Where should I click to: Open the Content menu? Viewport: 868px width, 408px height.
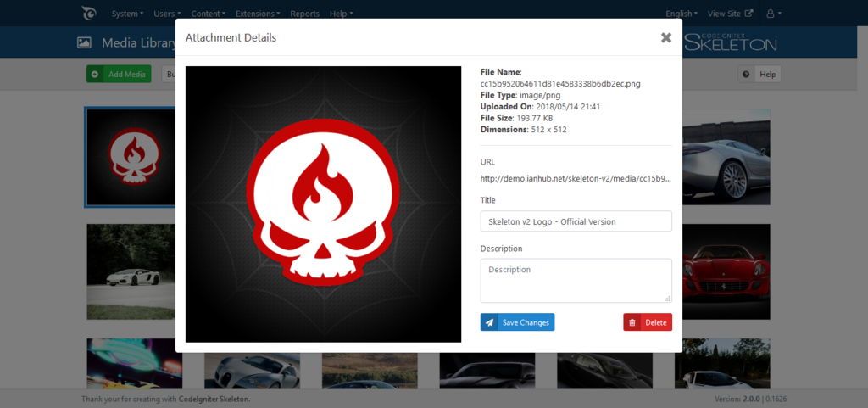[x=209, y=14]
